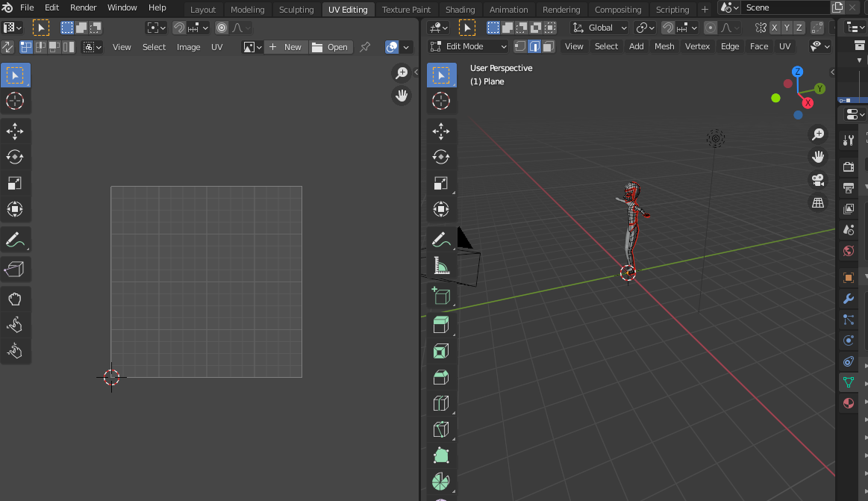Open the Edit Mode dropdown
Screen dimensions: 868x501
pyautogui.click(x=469, y=46)
